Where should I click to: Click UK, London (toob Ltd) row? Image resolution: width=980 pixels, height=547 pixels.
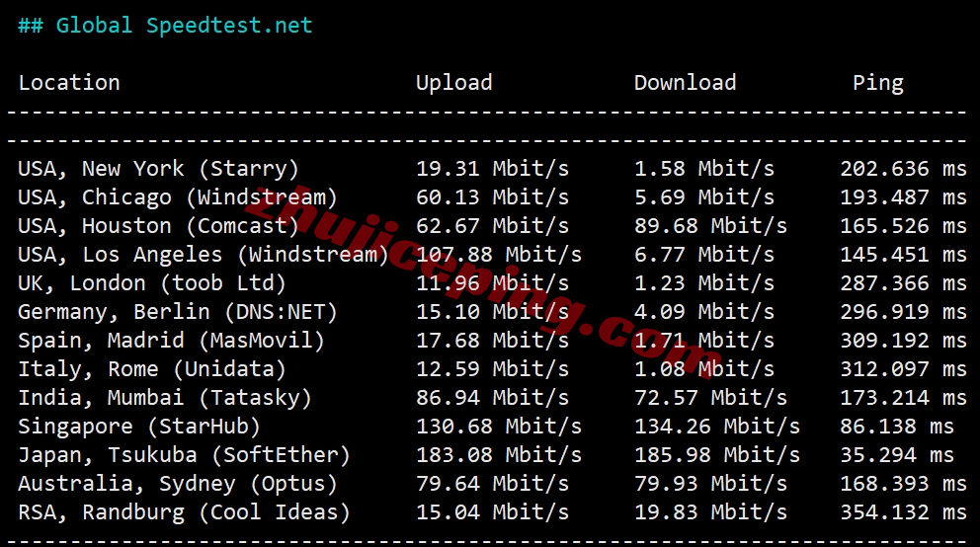click(x=492, y=283)
